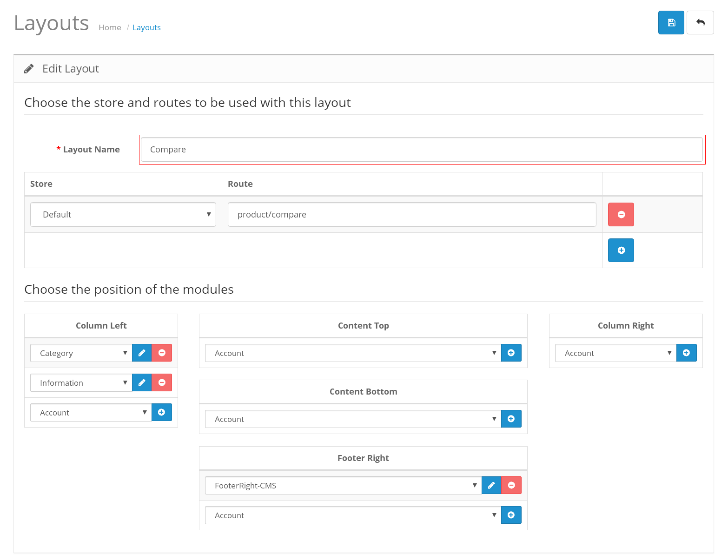Expand the Column Right Account dropdown
The height and width of the screenshot is (560, 728).
615,353
